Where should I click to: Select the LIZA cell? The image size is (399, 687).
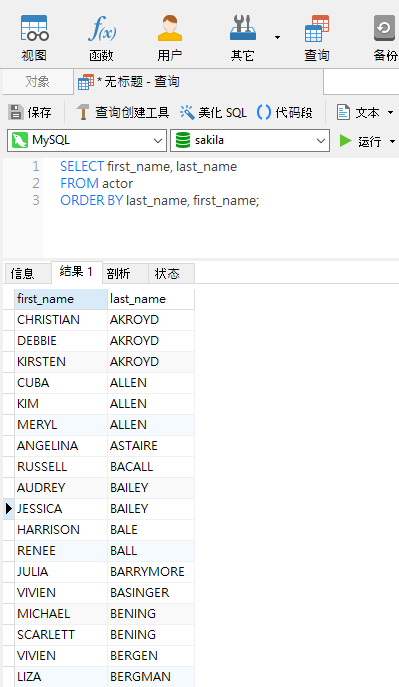61,677
